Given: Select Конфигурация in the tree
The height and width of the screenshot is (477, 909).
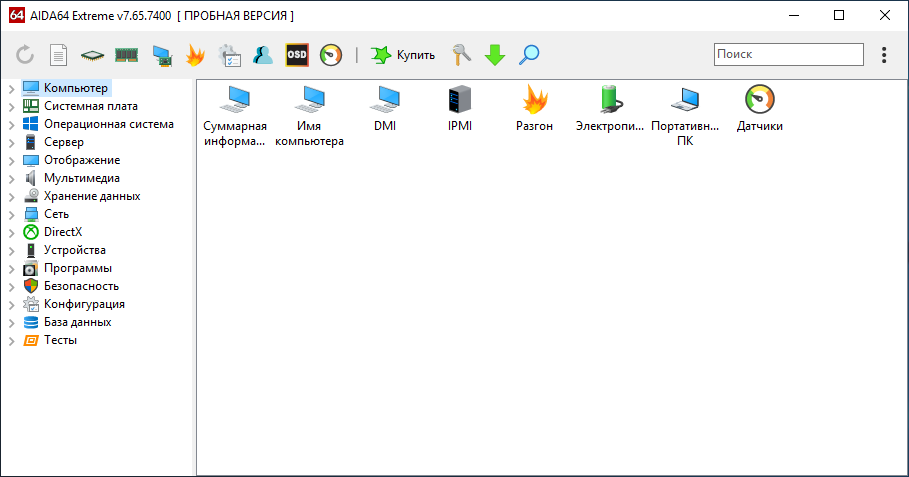Looking at the screenshot, I should [x=84, y=304].
